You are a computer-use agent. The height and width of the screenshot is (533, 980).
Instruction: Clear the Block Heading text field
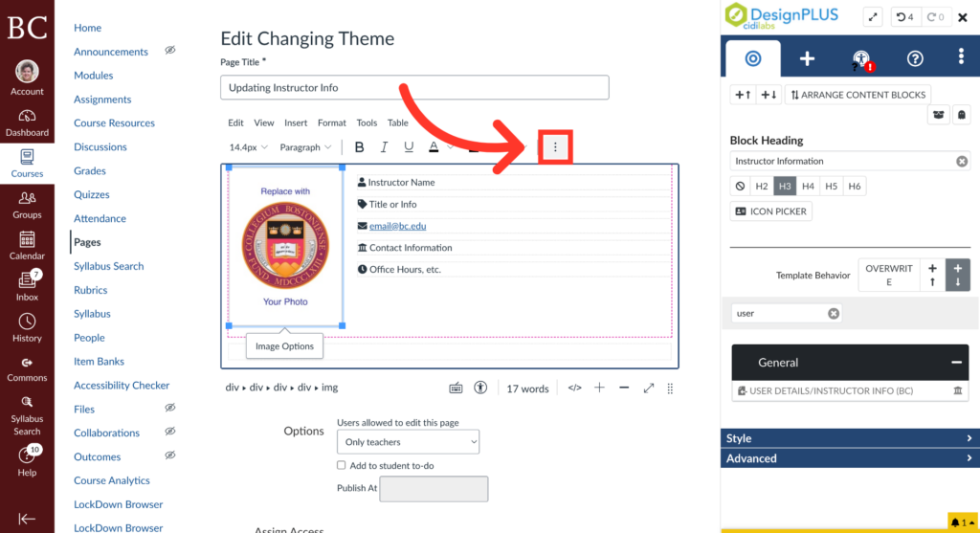coord(962,162)
